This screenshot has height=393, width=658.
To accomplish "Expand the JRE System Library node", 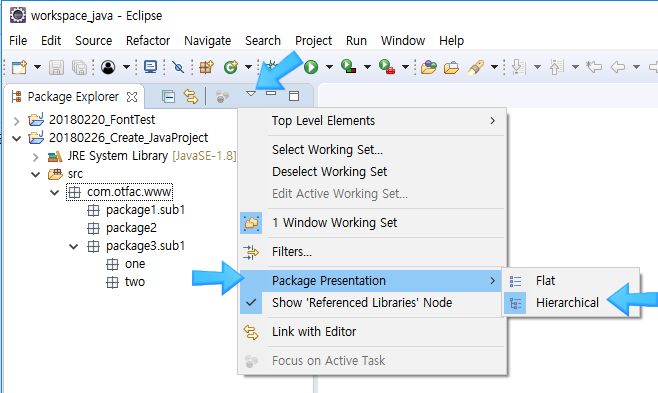I will point(36,157).
